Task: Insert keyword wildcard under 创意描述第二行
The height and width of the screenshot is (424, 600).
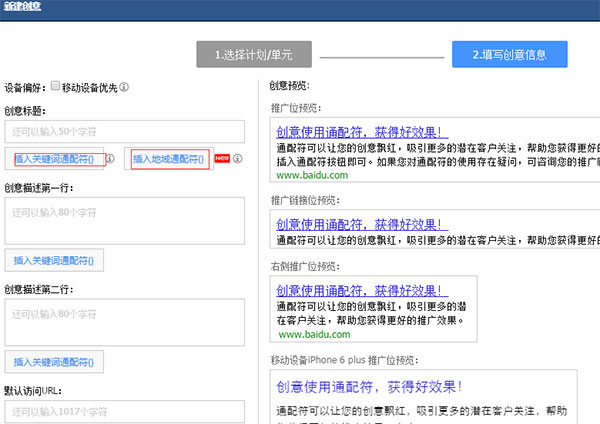Action: pyautogui.click(x=54, y=361)
